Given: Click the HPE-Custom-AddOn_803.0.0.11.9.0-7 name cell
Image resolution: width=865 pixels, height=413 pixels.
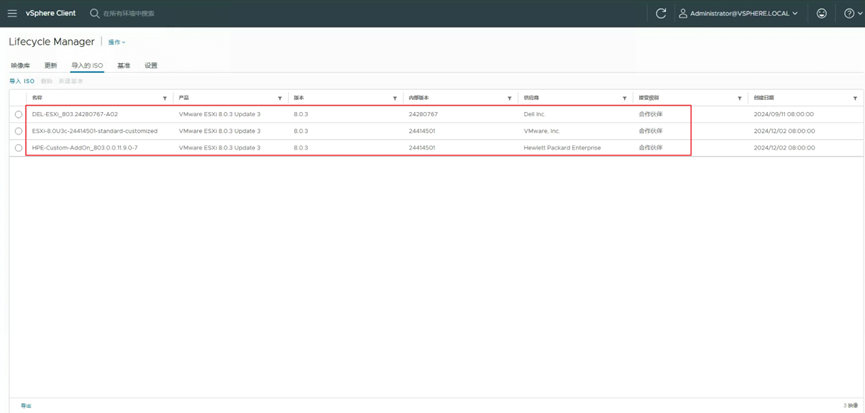Looking at the screenshot, I should [85, 148].
